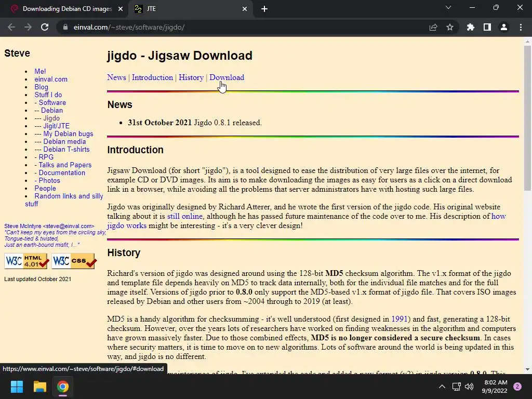Open the People sidebar link
Screen dimensions: 532x399
click(45, 188)
